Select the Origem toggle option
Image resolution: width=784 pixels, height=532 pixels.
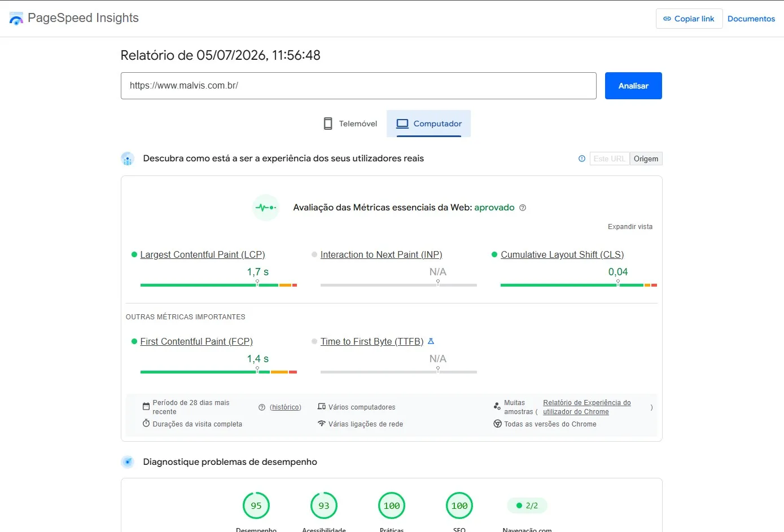(x=646, y=159)
